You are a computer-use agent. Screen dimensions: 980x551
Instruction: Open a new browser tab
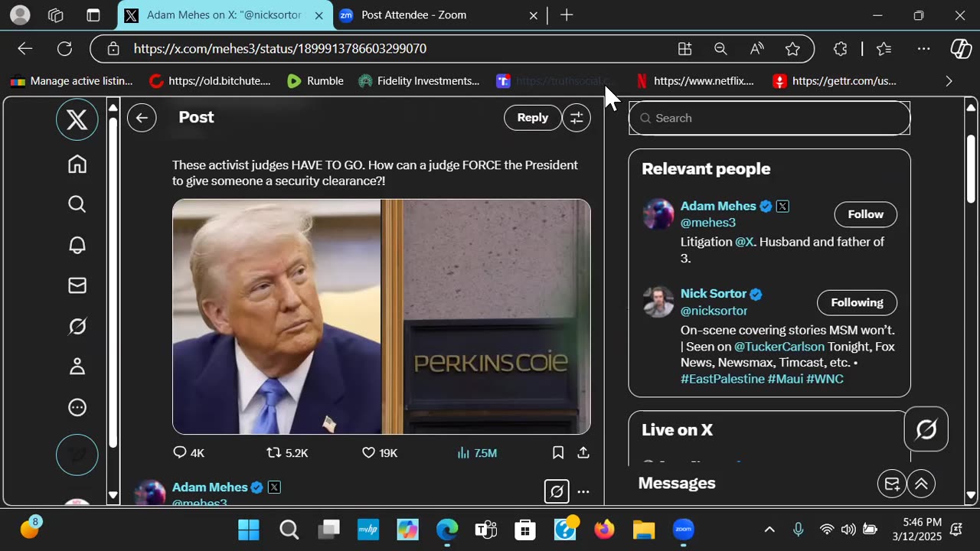point(567,15)
